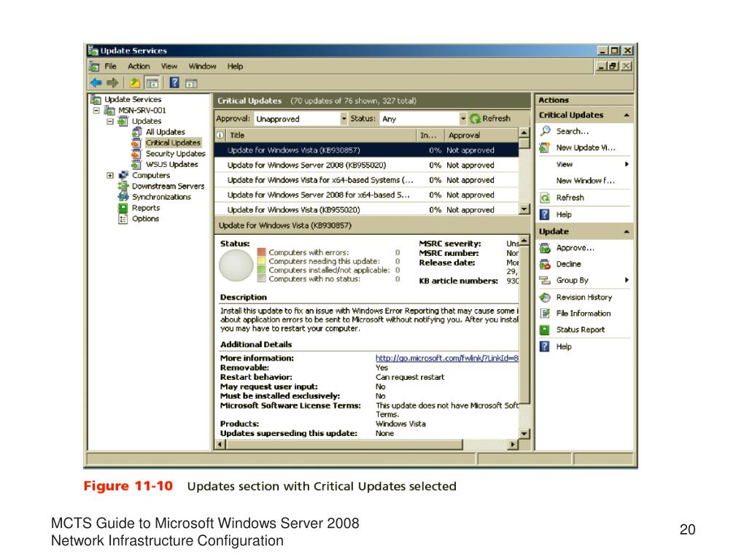Screen dimensions: 747x560
Task: Select Windows Vista for x64-based Systems update
Action: [366, 180]
